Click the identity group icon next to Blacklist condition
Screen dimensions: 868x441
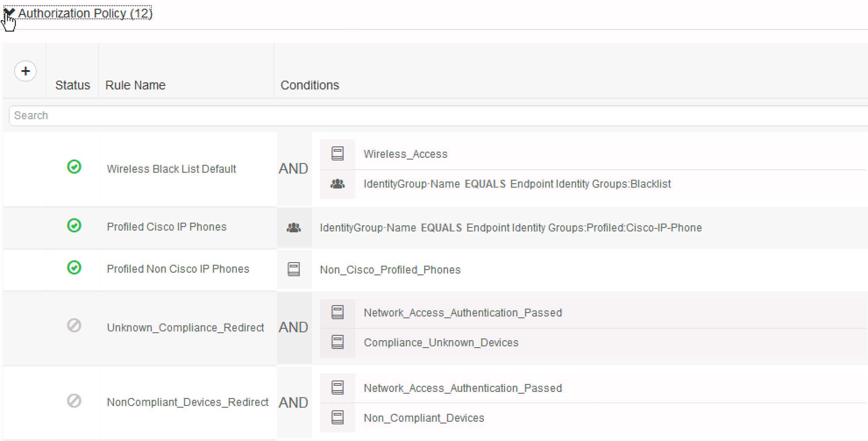pyautogui.click(x=338, y=184)
